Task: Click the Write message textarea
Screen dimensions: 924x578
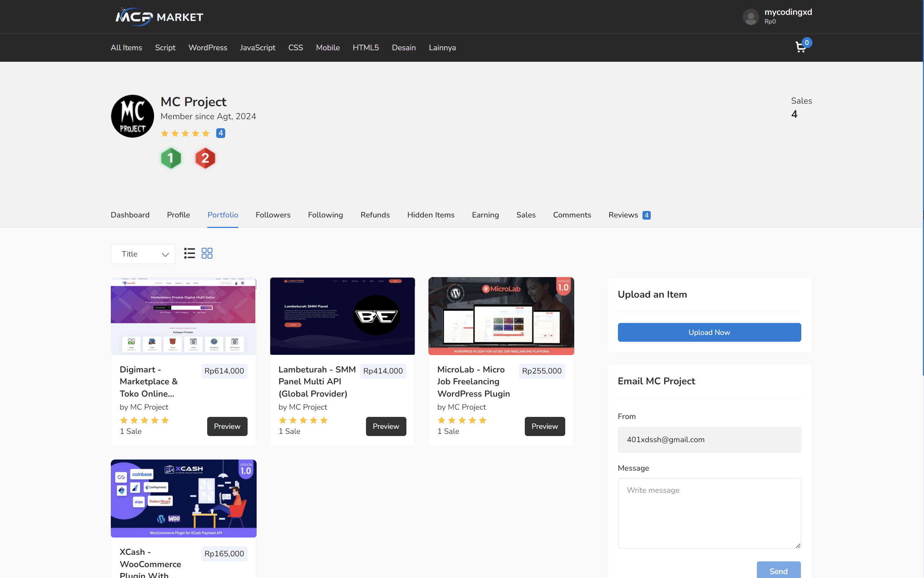Action: 709,513
